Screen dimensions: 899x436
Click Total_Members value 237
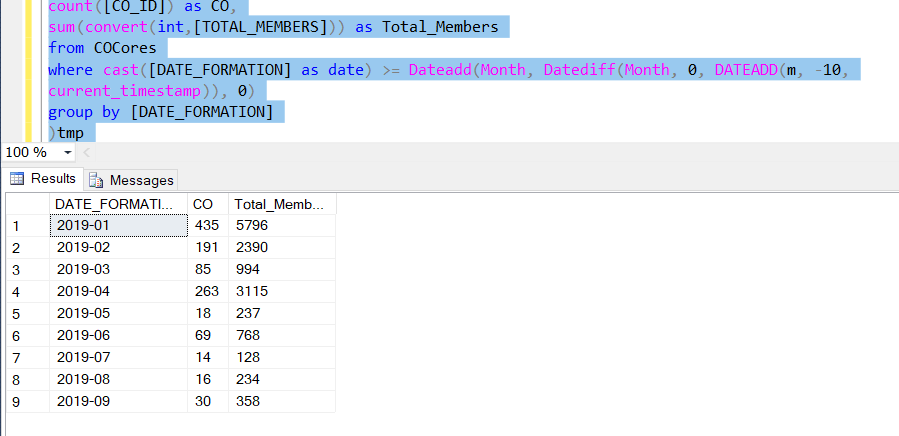[x=282, y=313]
